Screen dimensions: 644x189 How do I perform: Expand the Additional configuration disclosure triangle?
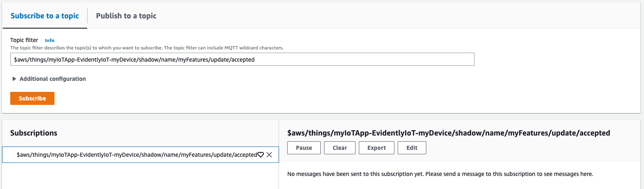[14, 79]
